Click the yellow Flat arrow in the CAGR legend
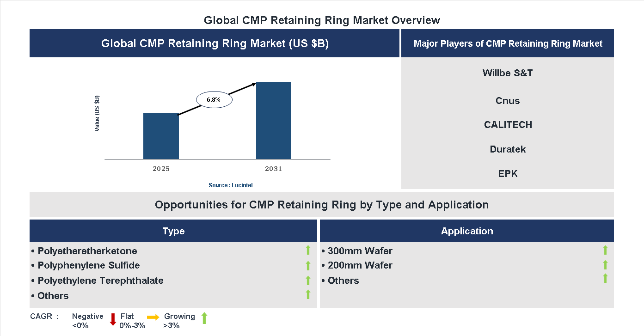 (x=153, y=318)
